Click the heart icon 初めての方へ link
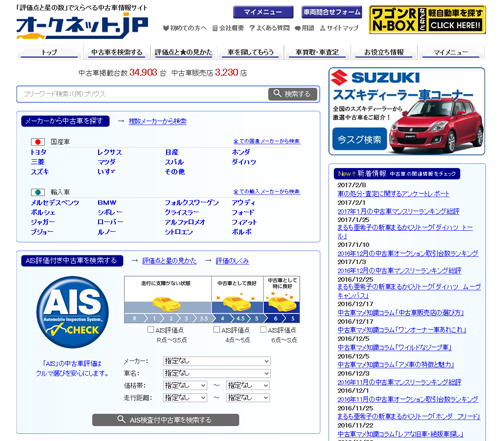Image resolution: width=500 pixels, height=441 pixels. [x=185, y=28]
